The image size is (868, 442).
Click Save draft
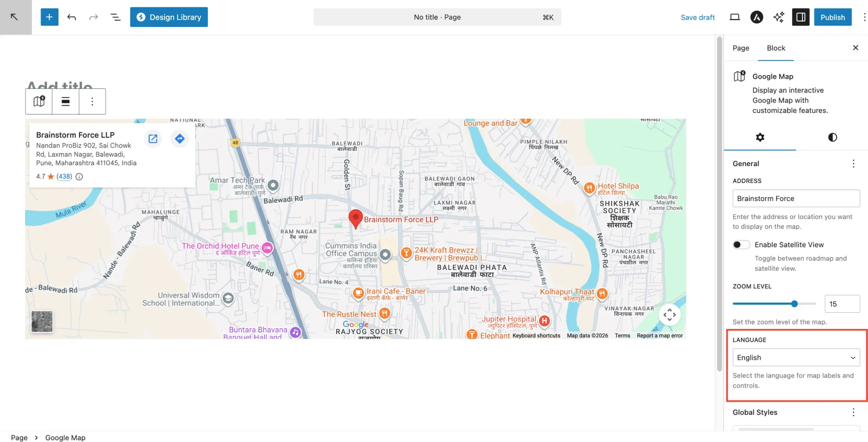click(697, 17)
